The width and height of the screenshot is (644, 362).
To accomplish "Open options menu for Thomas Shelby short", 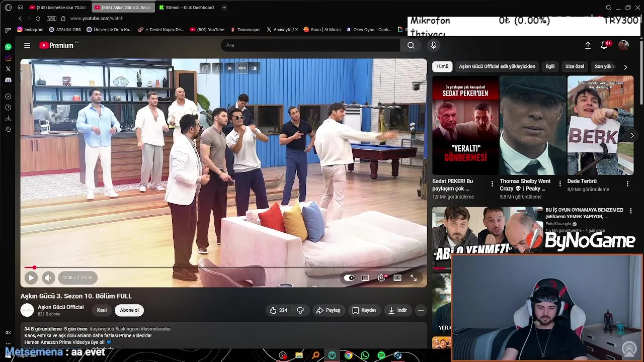I will (560, 184).
